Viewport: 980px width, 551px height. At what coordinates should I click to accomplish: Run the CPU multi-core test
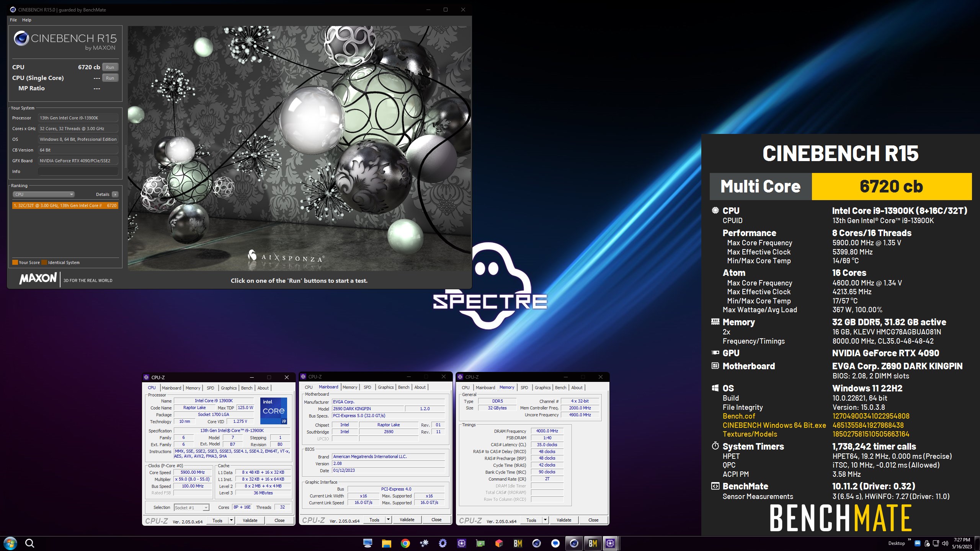point(110,67)
